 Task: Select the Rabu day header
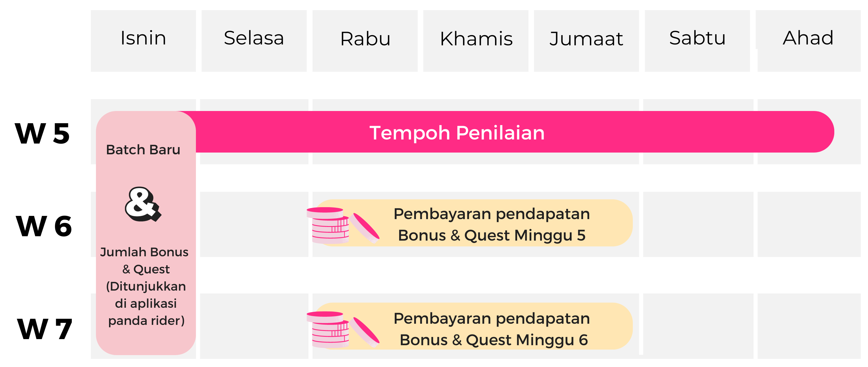[365, 41]
